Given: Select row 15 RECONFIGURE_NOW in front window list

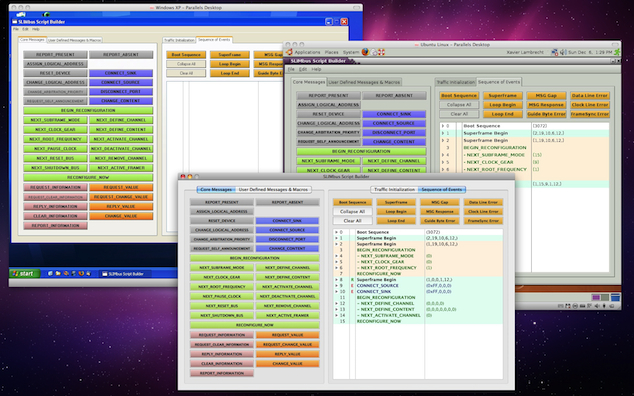Looking at the screenshot, I should 418,321.
